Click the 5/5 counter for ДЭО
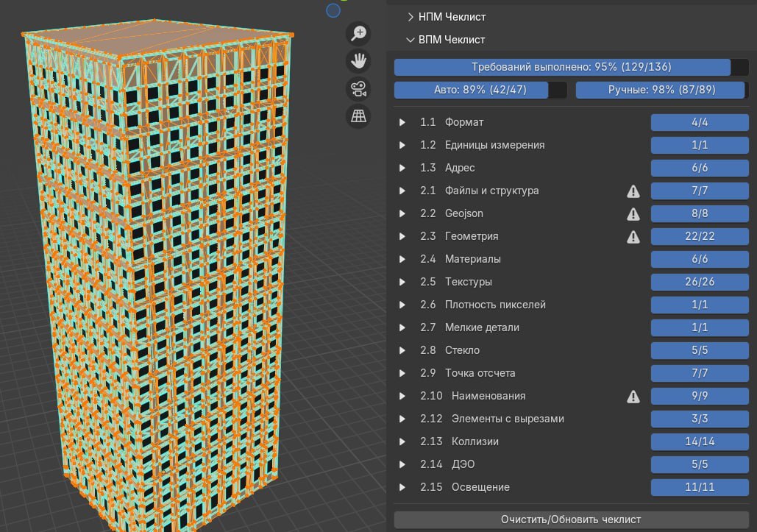Image resolution: width=757 pixels, height=532 pixels. [x=700, y=464]
